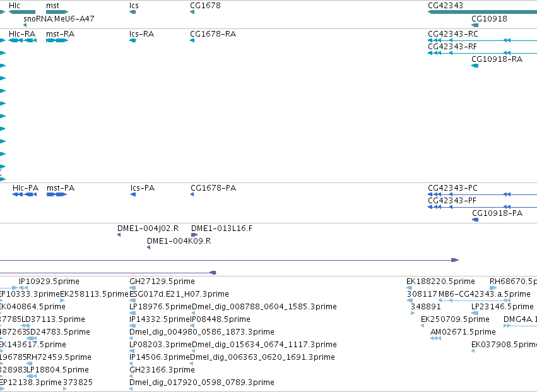This screenshot has height=392, width=537.
Task: Select the IP08448.5prime label
Action: point(220,319)
